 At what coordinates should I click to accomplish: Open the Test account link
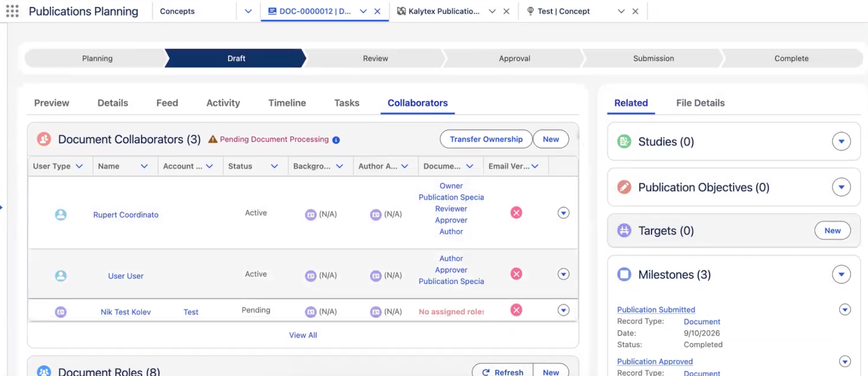click(191, 312)
